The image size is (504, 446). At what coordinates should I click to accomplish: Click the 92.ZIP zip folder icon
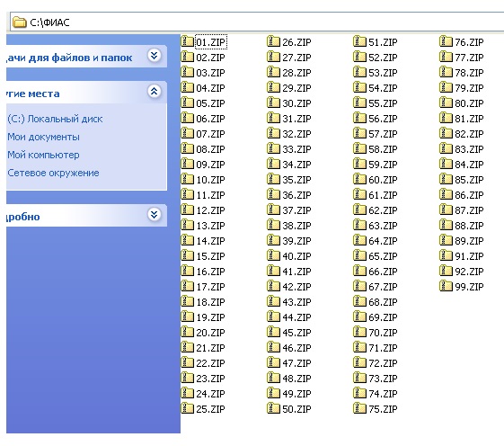pos(446,271)
